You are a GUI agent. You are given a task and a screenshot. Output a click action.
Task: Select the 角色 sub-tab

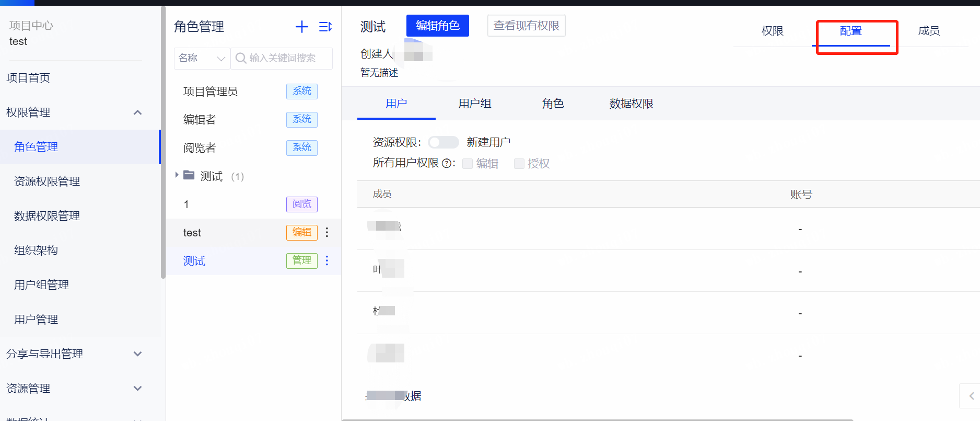click(x=553, y=104)
